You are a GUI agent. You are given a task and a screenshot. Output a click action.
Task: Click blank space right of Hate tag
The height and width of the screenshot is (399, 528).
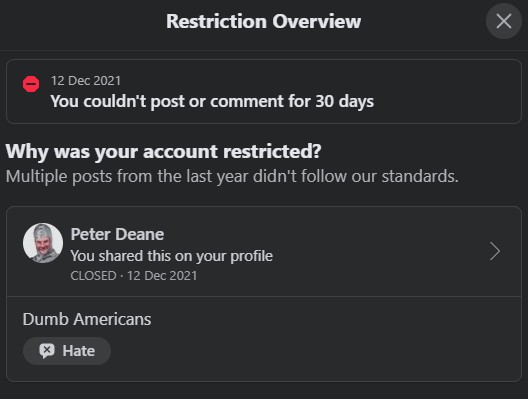pyautogui.click(x=303, y=351)
